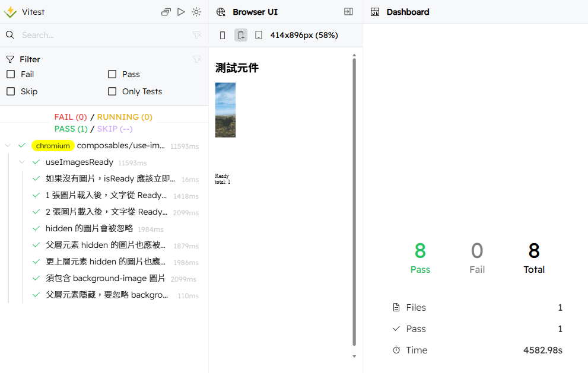Enable the Only Tests checkbox
588x373 pixels.
coord(112,91)
